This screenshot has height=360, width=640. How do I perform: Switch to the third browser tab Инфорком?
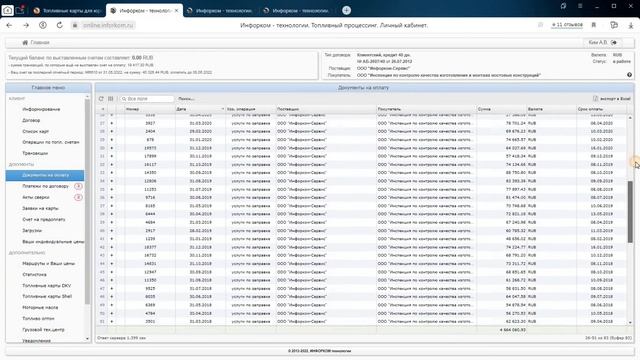click(219, 11)
